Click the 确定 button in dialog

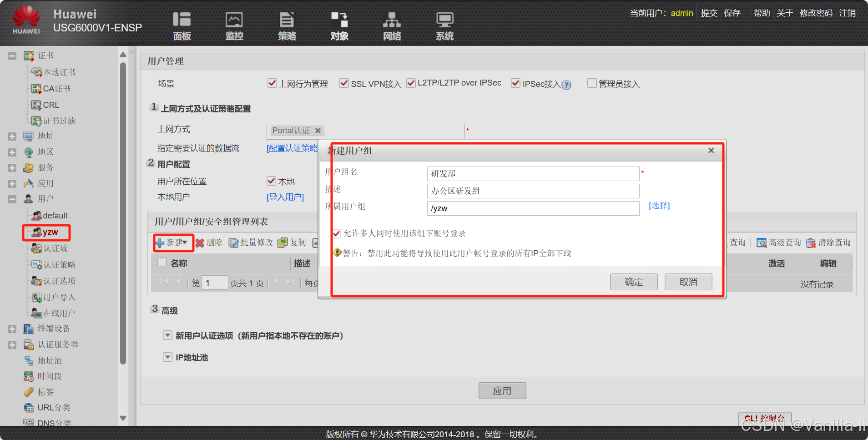coord(634,282)
